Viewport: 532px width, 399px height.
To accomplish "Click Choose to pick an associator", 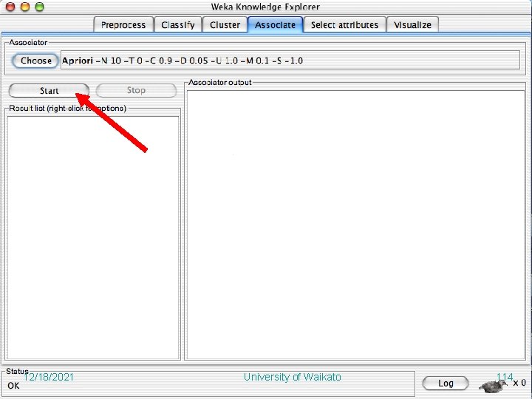I will 35,61.
